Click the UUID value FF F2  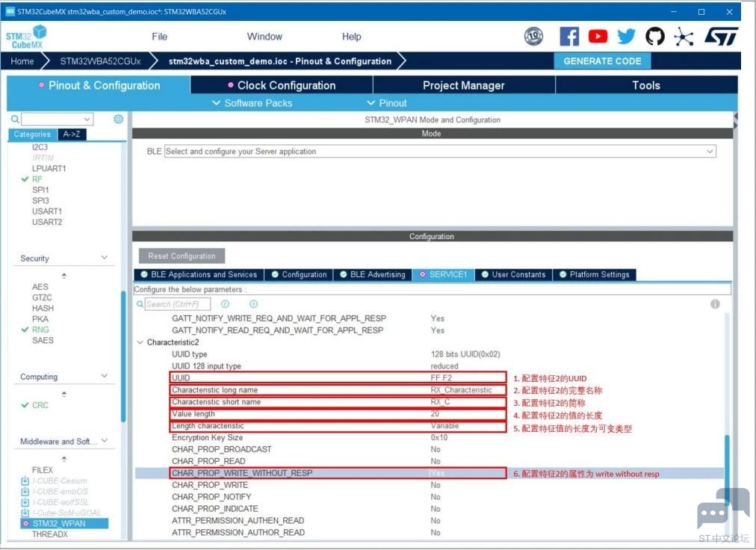[x=441, y=378]
